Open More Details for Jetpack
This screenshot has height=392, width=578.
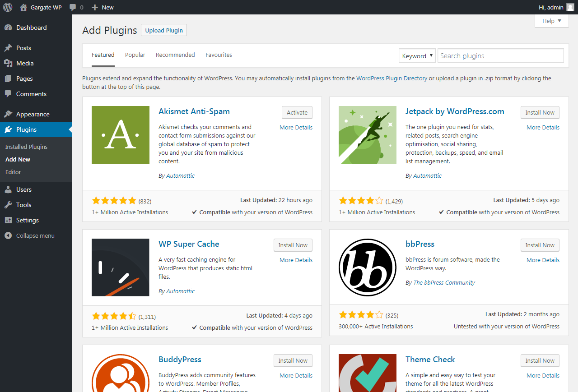point(543,128)
